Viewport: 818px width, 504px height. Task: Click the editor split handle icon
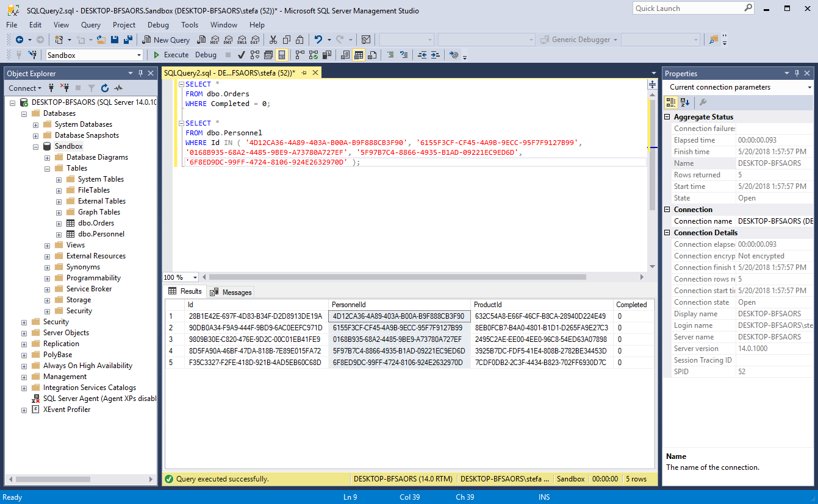652,84
